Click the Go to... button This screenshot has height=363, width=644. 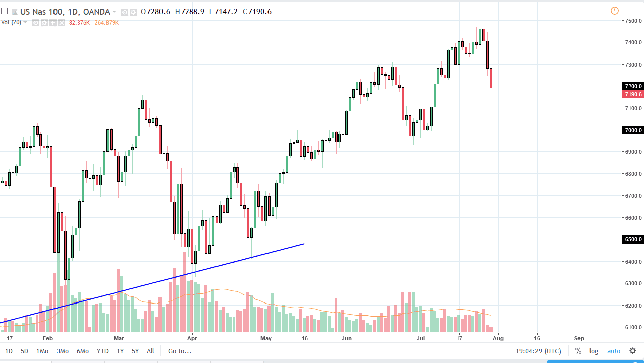pos(179,351)
